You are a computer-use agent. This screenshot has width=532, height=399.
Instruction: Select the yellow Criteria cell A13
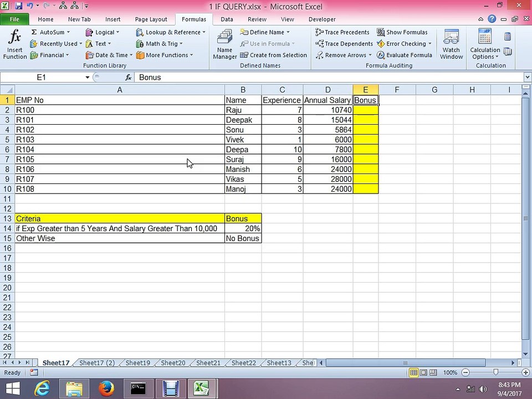point(120,218)
